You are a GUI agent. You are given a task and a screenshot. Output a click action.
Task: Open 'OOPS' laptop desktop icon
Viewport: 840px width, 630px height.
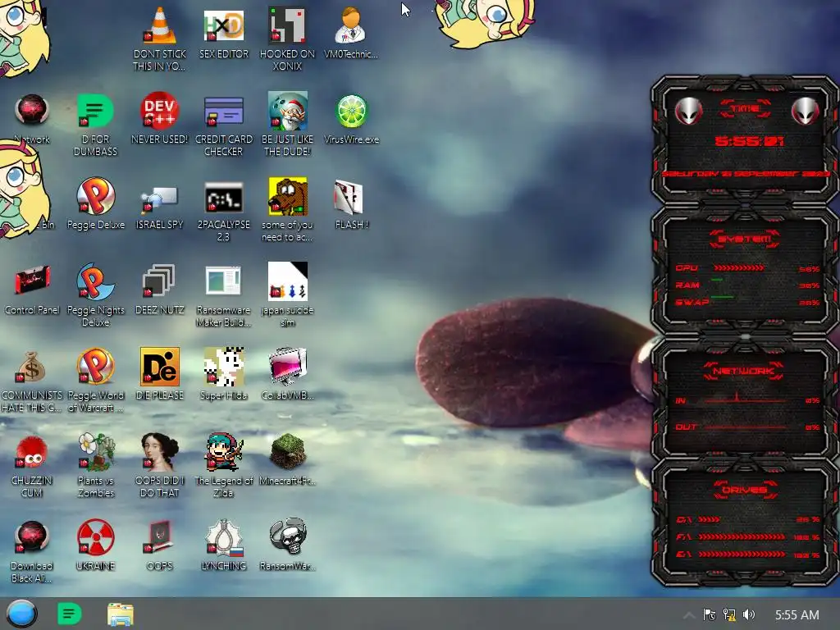[x=160, y=536]
